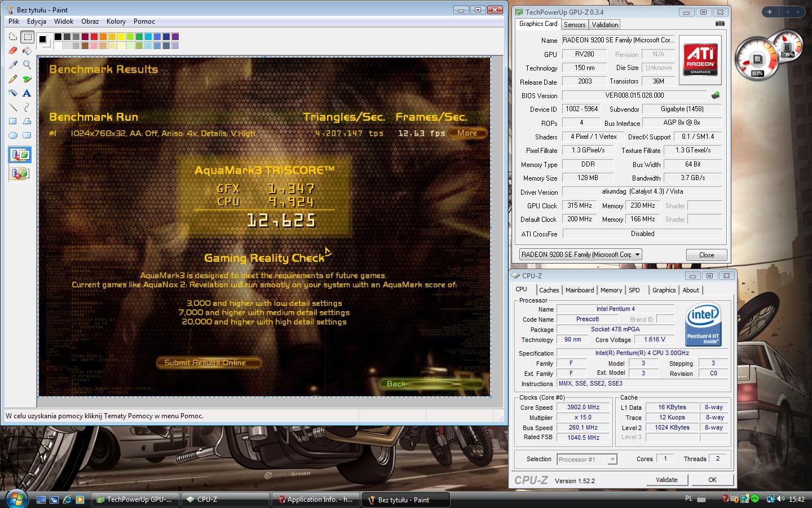Pick the Curve tool in Paint
The image size is (812, 508).
point(27,107)
